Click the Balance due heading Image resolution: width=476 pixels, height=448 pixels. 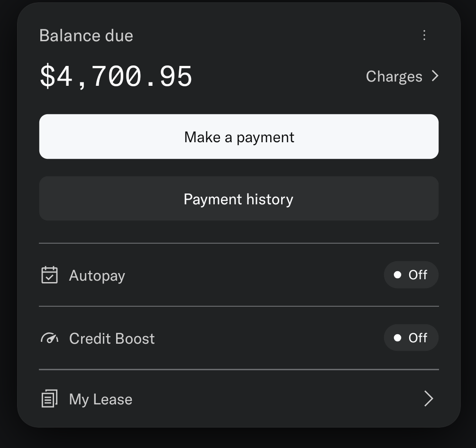point(86,36)
